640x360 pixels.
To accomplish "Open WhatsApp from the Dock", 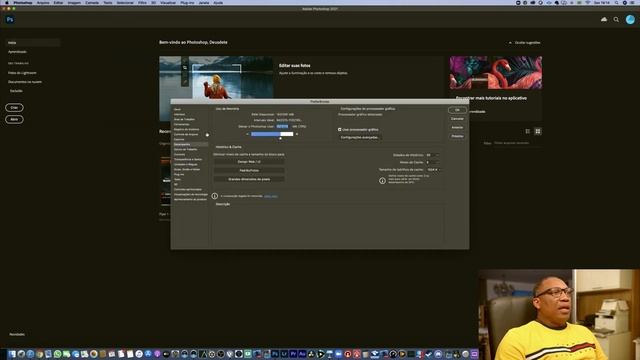I will 57,354.
